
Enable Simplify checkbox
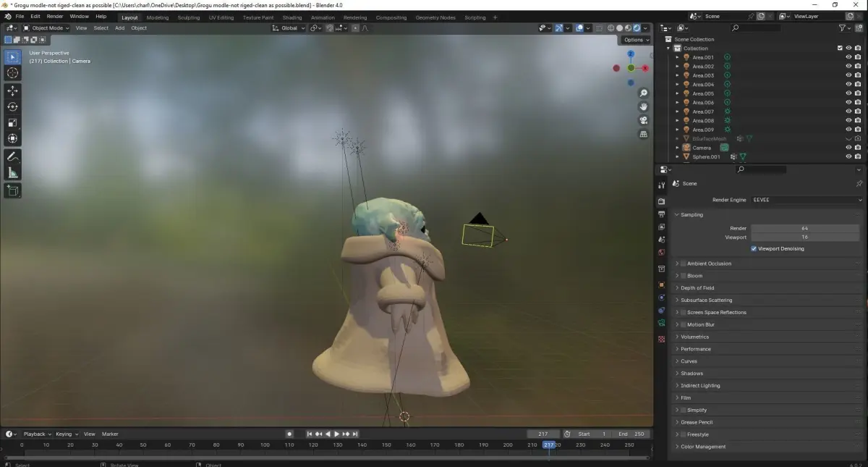point(683,410)
